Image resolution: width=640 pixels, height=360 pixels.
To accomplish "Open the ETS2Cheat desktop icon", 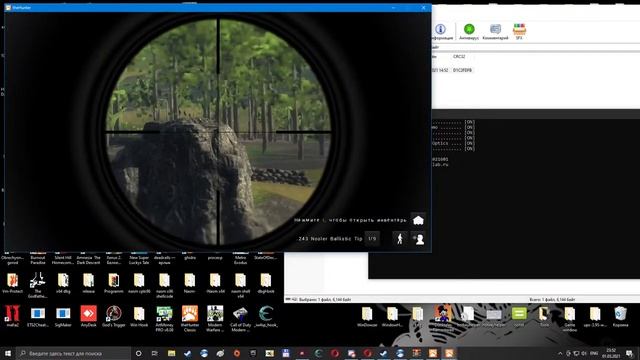I will [x=38, y=317].
